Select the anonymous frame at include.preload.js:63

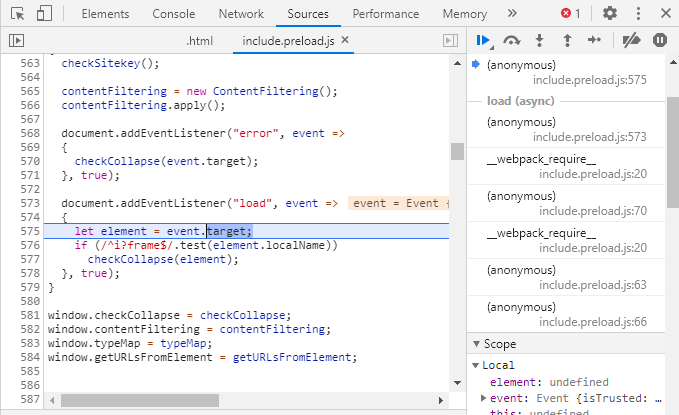[x=566, y=277]
